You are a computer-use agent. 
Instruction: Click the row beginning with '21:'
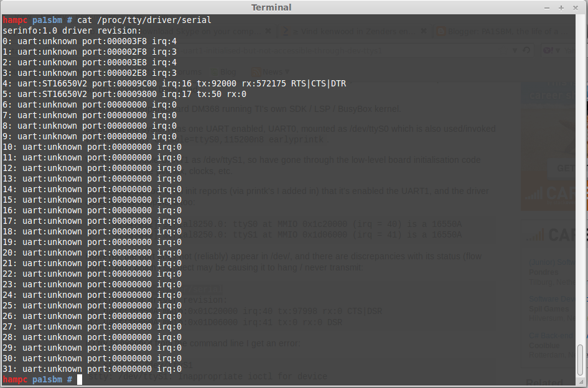pos(92,263)
